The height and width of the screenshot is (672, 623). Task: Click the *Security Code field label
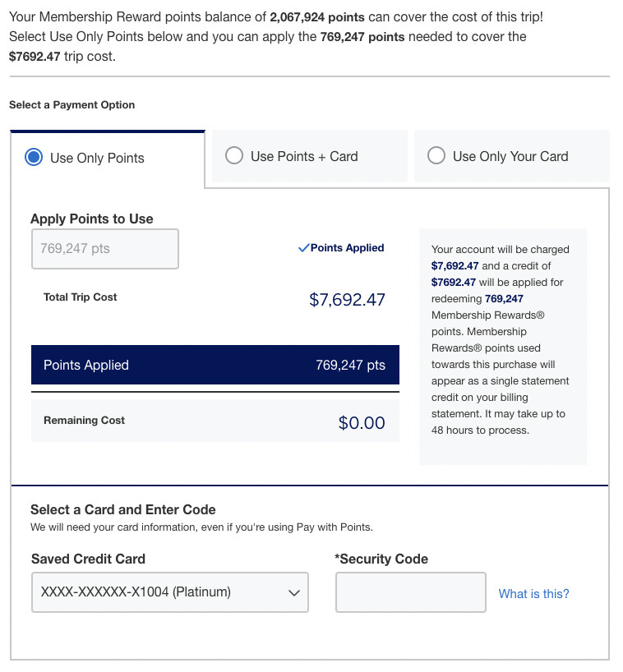click(x=381, y=559)
